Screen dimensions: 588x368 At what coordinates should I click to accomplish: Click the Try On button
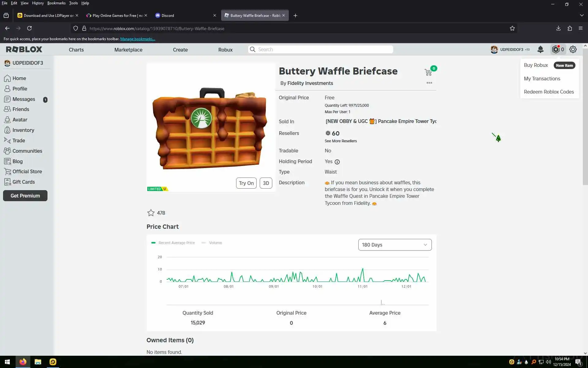[x=246, y=183]
